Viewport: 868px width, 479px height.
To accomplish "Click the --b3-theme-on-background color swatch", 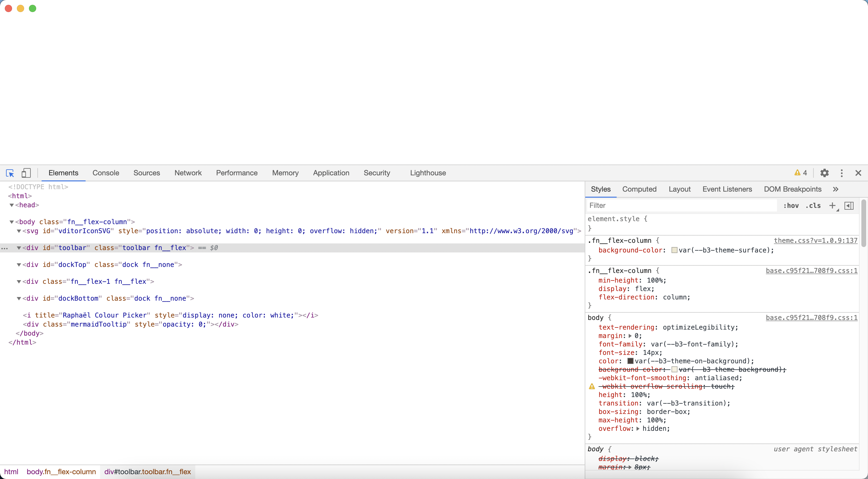I will [x=630, y=361].
